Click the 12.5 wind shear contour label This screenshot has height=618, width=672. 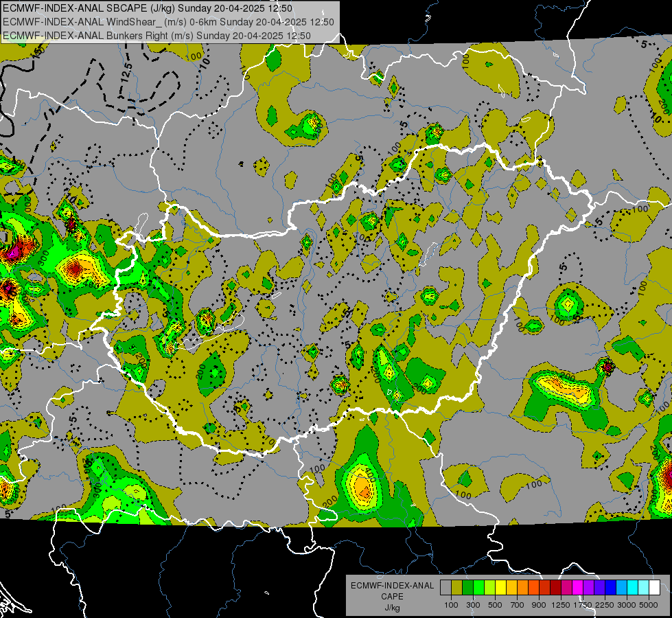pos(127,73)
